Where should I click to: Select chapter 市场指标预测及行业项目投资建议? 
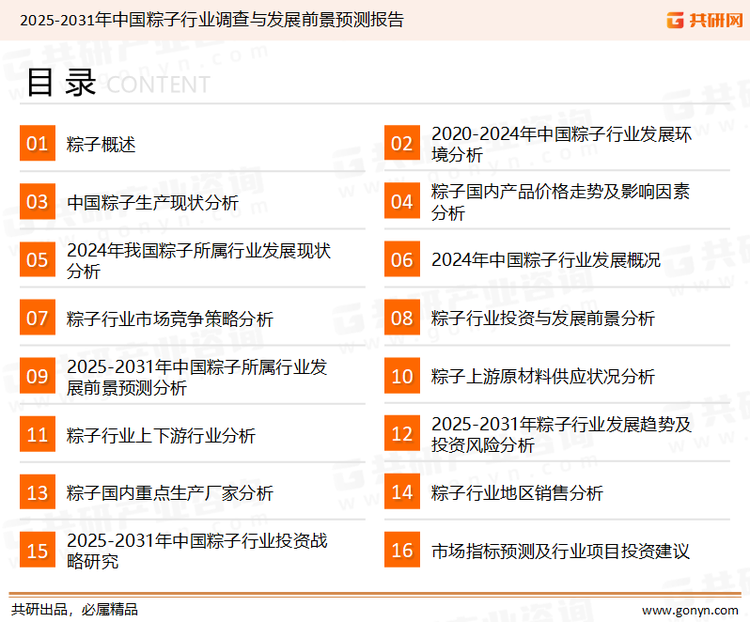pos(560,551)
